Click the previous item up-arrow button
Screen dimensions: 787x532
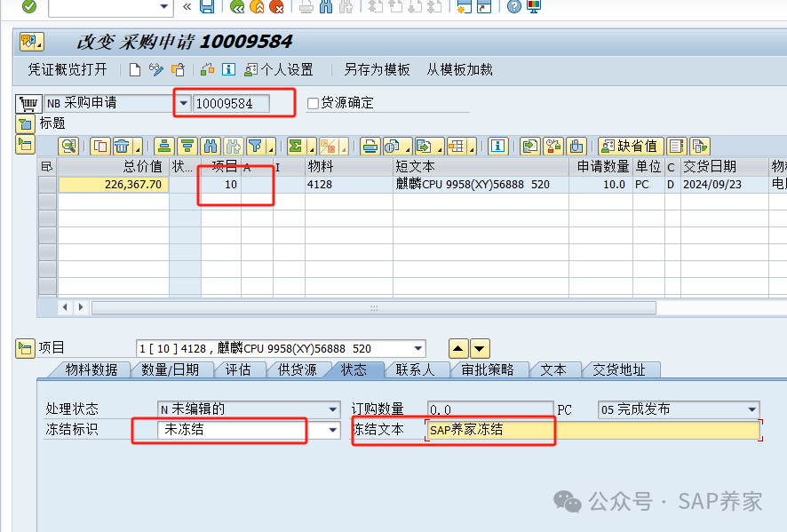458,348
